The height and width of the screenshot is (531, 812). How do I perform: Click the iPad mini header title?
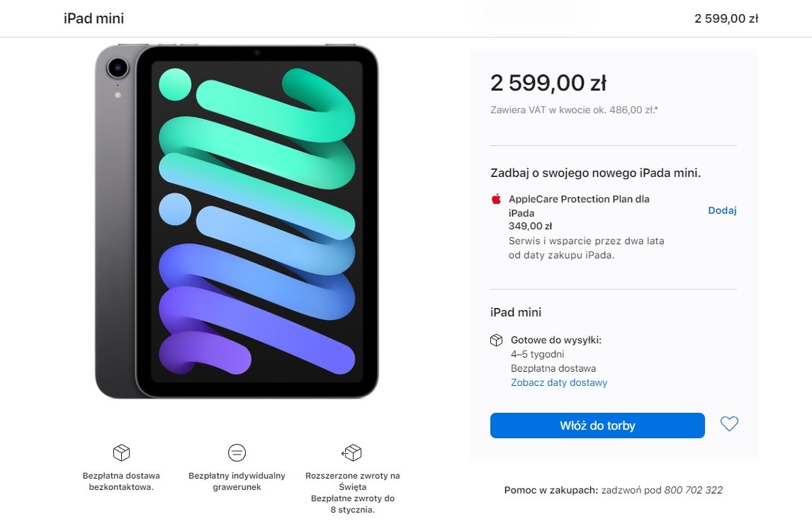click(x=94, y=18)
